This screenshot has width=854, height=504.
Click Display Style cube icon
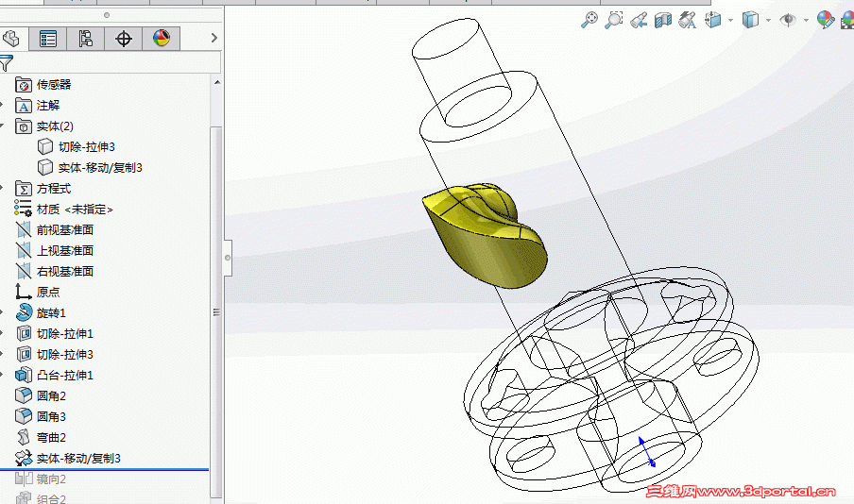[x=750, y=20]
